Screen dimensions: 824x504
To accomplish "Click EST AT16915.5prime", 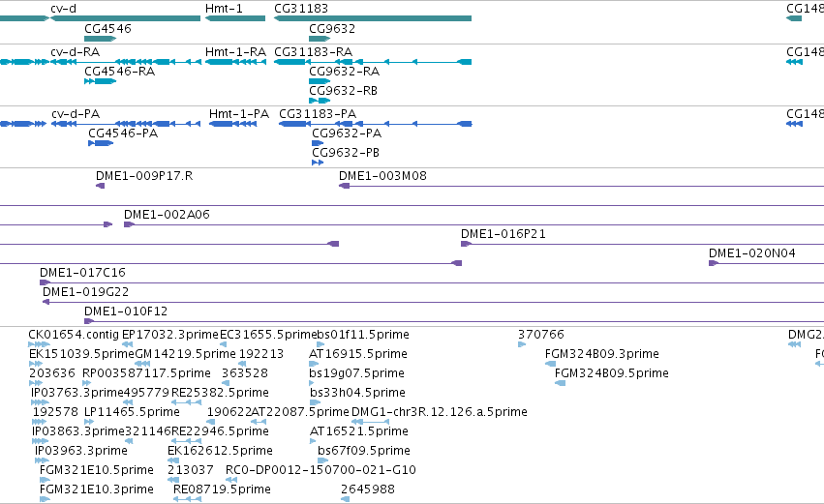I will (314, 364).
